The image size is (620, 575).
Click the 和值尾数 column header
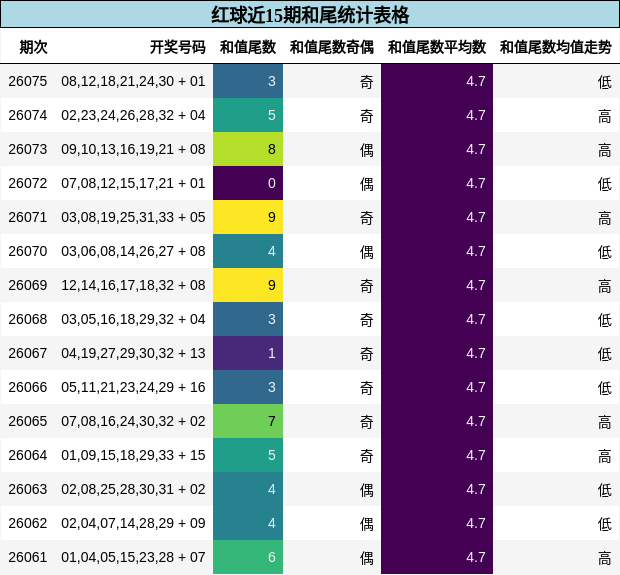click(x=248, y=47)
